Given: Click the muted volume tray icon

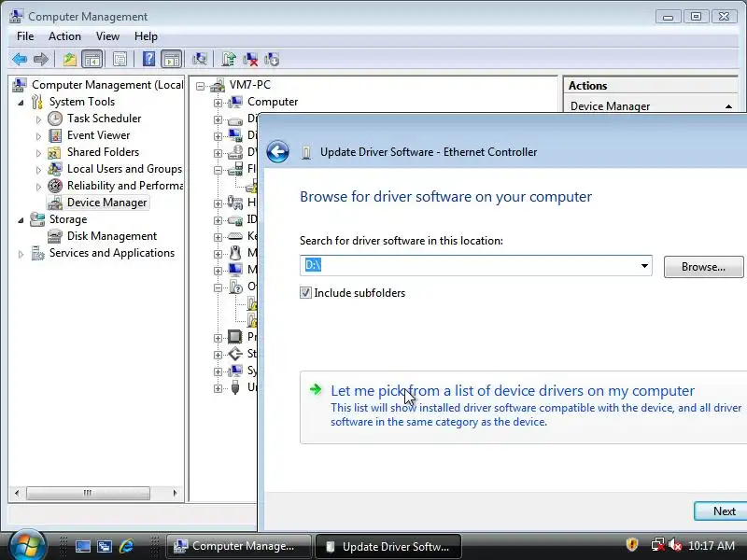Looking at the screenshot, I should point(674,545).
